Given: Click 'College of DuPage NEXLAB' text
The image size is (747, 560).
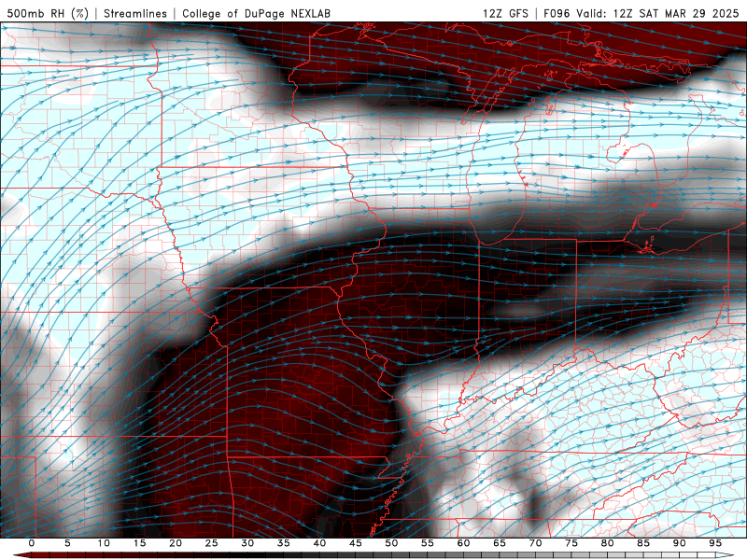Looking at the screenshot, I should 256,13.
